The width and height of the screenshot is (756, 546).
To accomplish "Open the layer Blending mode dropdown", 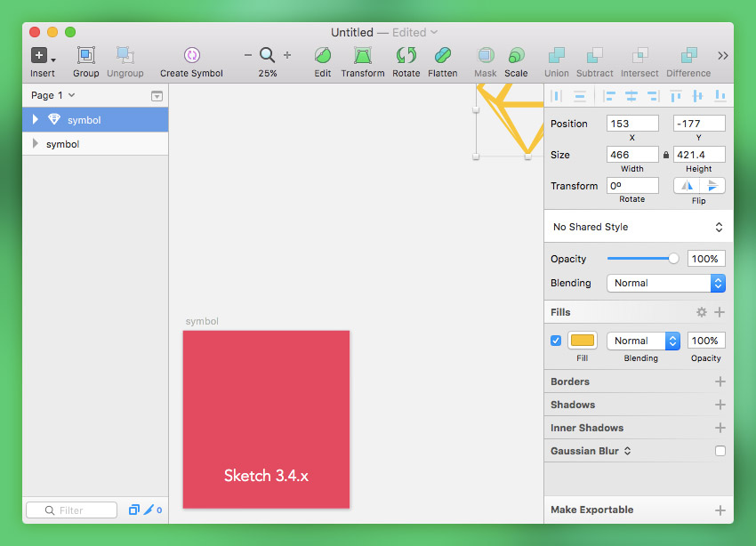I will (x=665, y=283).
